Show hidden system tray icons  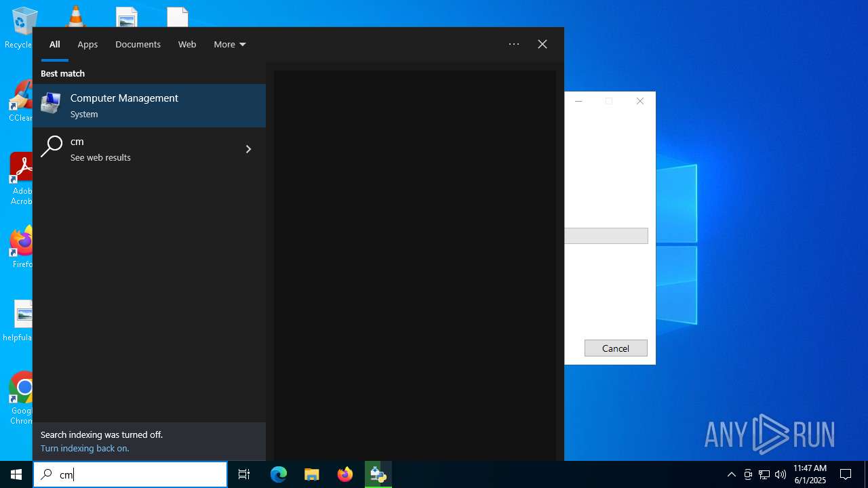(731, 474)
